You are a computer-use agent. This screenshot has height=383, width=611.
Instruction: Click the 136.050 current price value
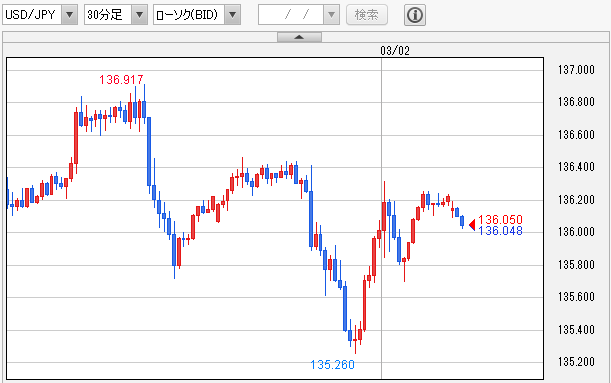[500, 219]
